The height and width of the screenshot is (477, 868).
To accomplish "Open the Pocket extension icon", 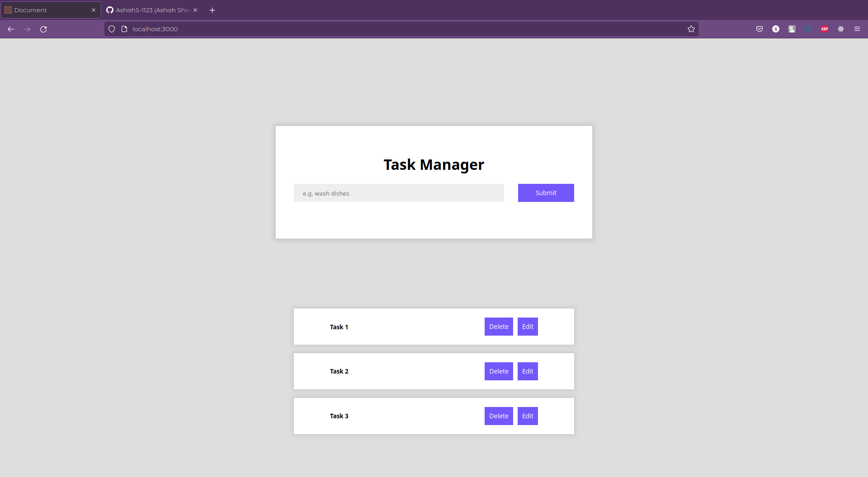I will [x=759, y=29].
